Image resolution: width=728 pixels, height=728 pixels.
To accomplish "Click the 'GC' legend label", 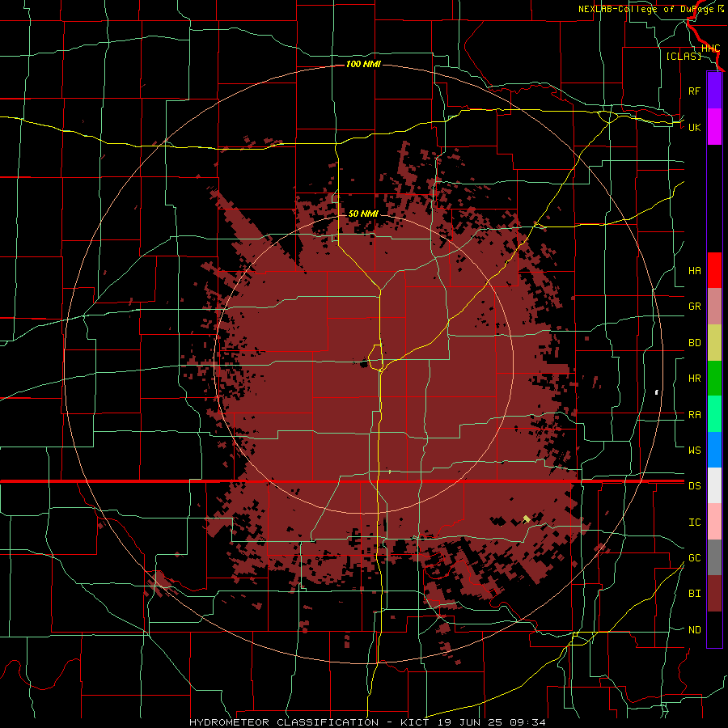I will pos(694,558).
